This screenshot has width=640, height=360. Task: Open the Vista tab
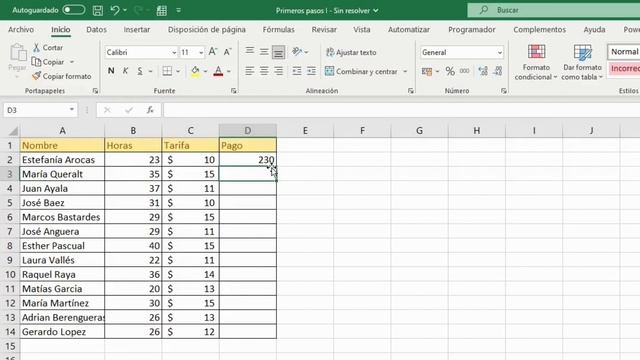362,29
